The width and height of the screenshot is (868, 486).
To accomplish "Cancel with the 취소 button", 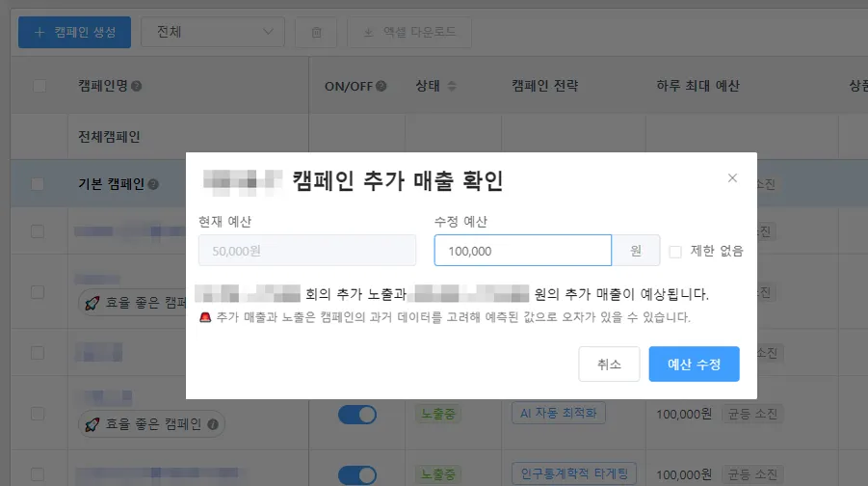I will [609, 364].
